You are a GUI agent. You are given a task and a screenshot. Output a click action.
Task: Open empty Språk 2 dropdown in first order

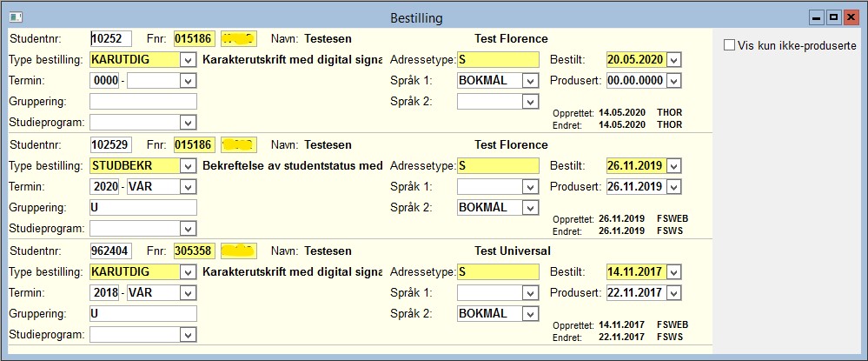530,102
